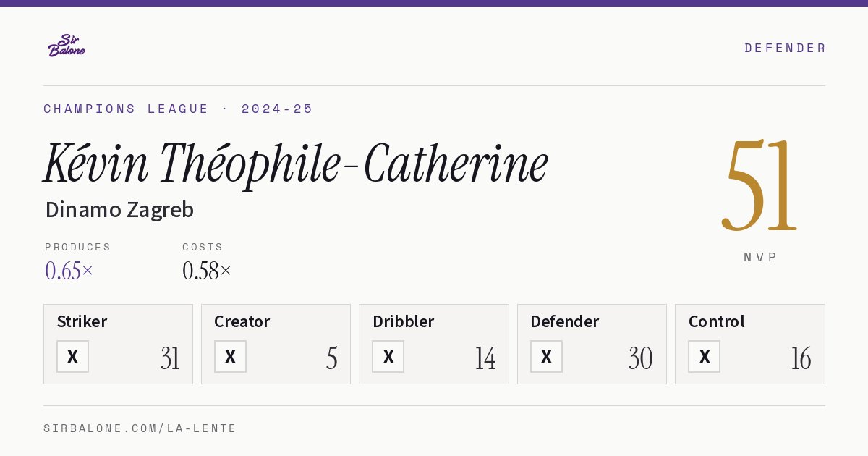Screen dimensions: 868x456
Task: Click the X icon in Control card
Action: 704,357
